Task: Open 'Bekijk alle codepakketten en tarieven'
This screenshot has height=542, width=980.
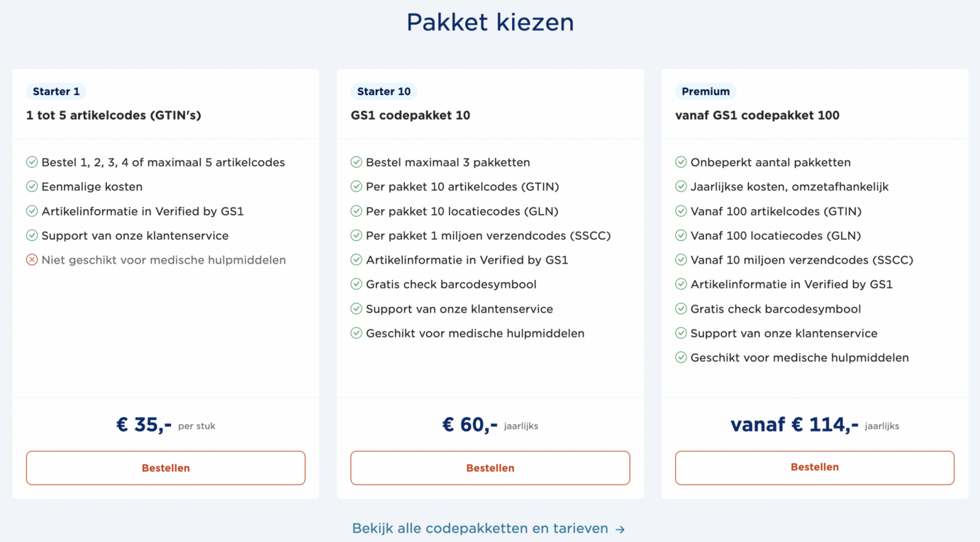Action: point(479,529)
